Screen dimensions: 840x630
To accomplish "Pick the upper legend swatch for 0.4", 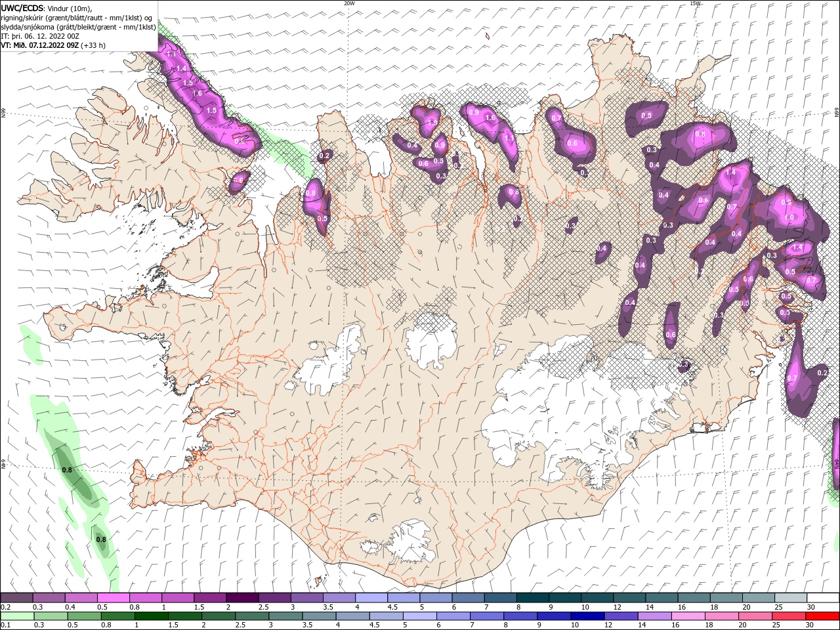I will pyautogui.click(x=81, y=598).
